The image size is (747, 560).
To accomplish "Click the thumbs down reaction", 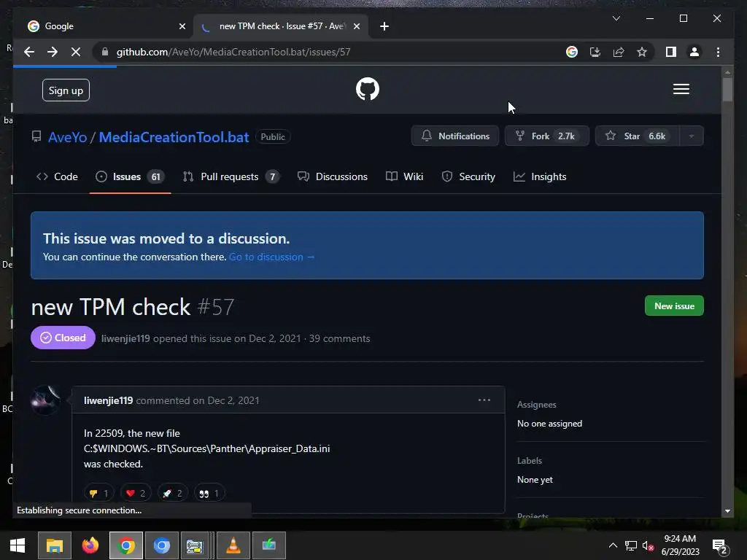I will pyautogui.click(x=99, y=494).
